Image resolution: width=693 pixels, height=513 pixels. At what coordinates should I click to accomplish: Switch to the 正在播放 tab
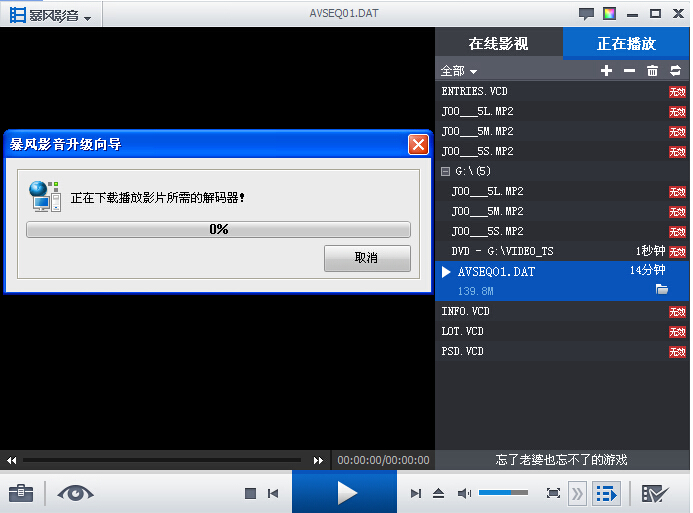tap(626, 43)
